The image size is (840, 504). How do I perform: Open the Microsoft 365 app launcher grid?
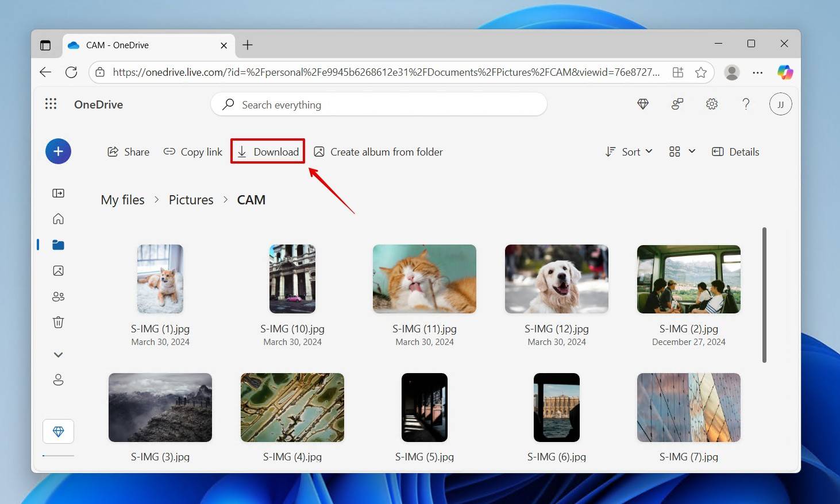coord(51,104)
